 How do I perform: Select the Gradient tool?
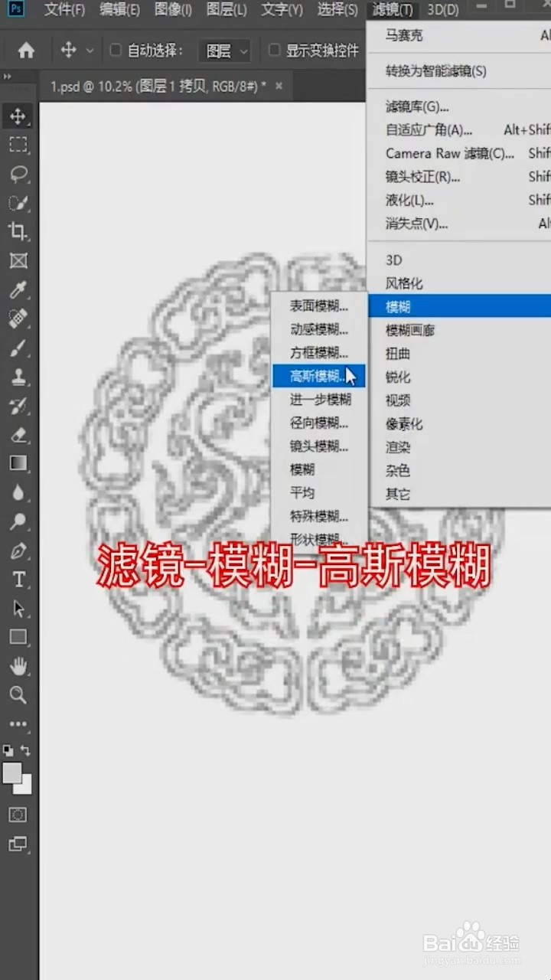pos(18,463)
